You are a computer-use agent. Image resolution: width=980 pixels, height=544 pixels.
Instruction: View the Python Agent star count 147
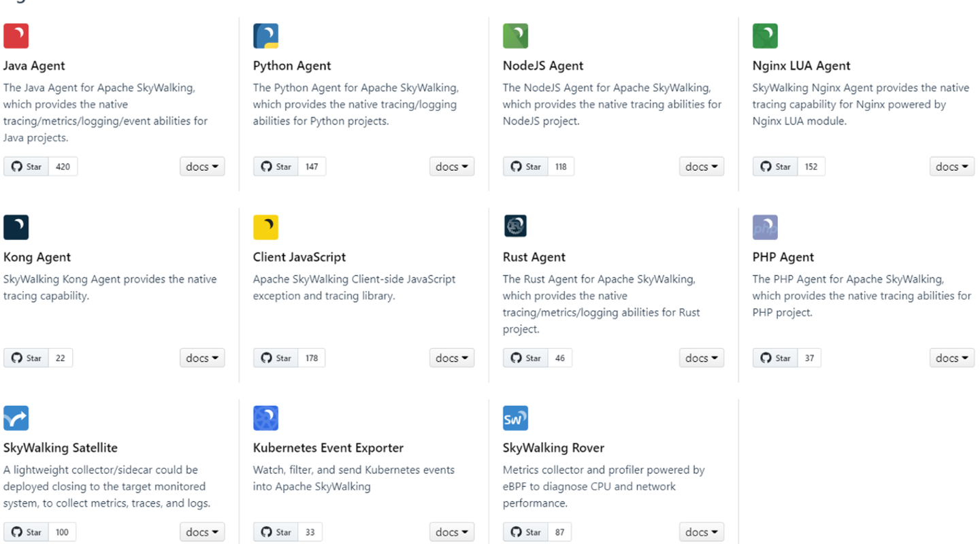(312, 167)
